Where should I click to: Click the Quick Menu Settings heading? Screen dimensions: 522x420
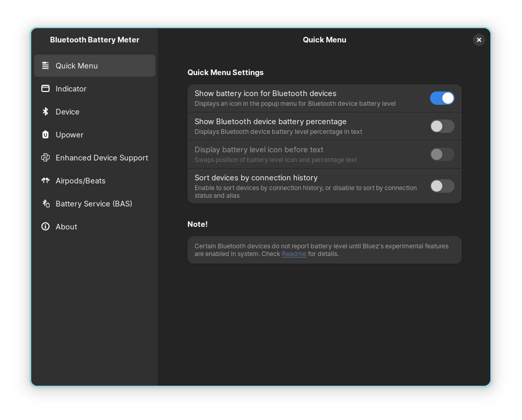(x=225, y=72)
